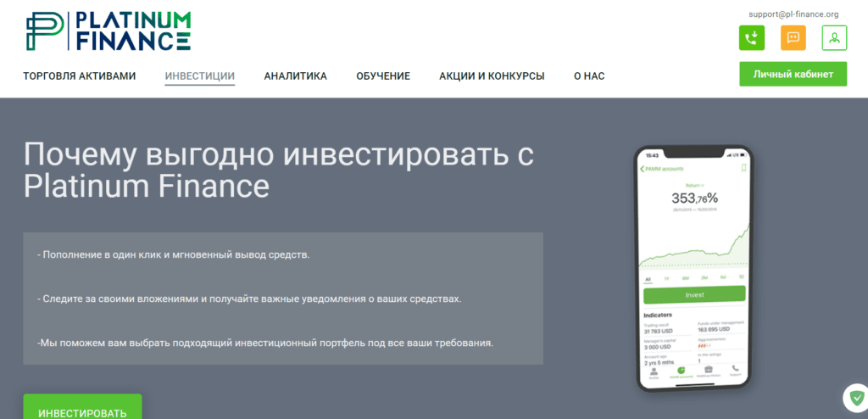The image size is (868, 419).
Task: Select the ИНВЕСТИЦИИ menu item
Action: click(200, 76)
